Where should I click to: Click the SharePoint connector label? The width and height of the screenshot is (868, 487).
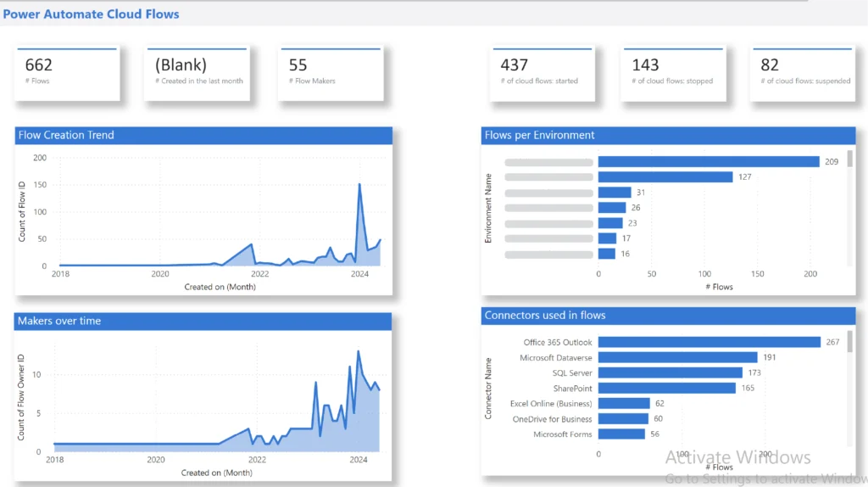tap(572, 389)
